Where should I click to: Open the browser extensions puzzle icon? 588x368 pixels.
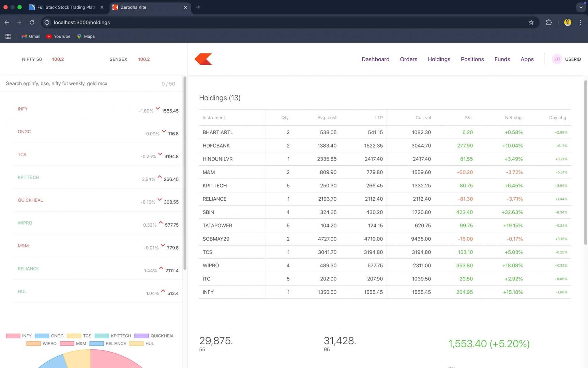tap(549, 22)
